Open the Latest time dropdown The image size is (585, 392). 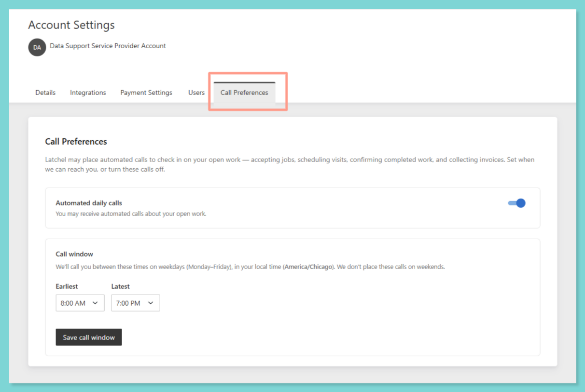point(136,303)
